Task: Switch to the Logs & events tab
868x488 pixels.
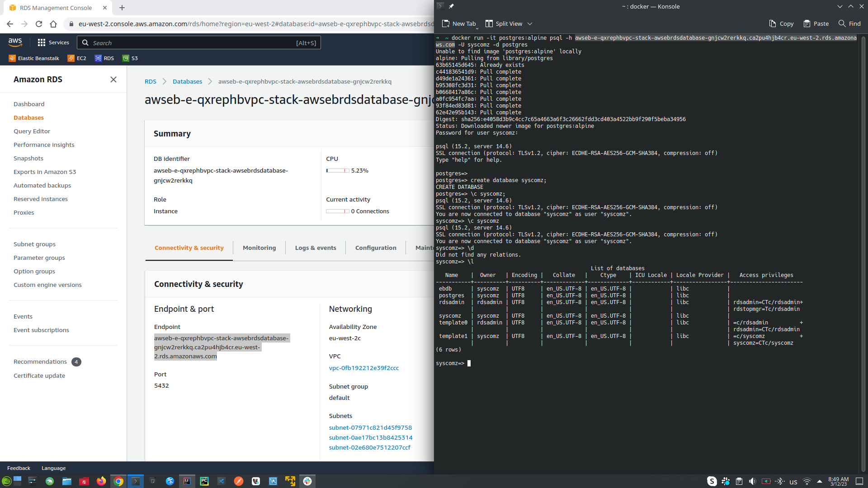Action: pos(316,248)
